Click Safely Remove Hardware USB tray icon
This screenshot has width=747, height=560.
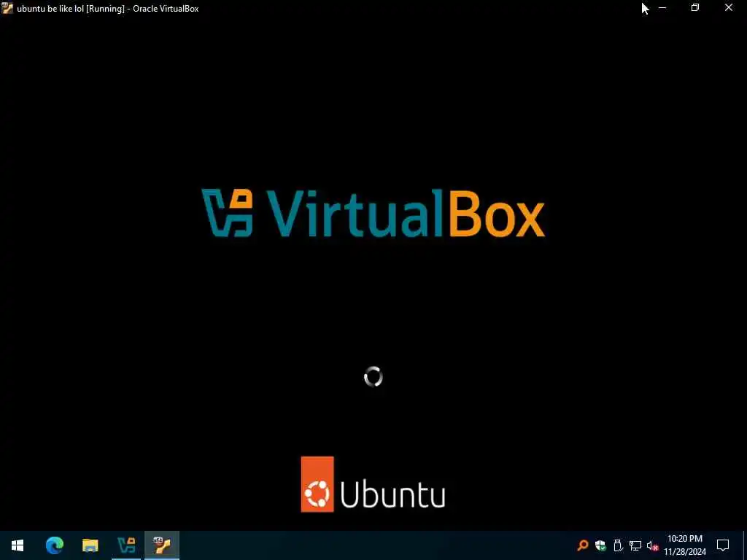(x=618, y=545)
